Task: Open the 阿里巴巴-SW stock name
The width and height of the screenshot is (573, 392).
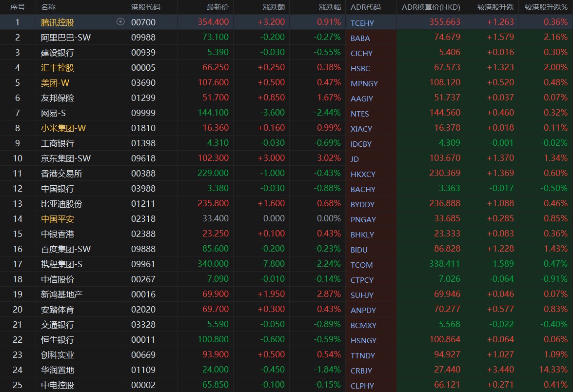Action: point(66,38)
